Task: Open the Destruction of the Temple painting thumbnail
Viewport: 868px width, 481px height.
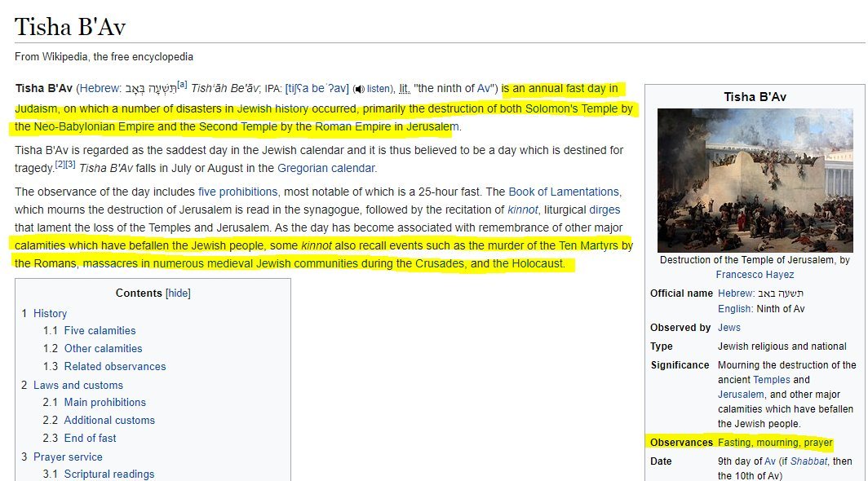Action: (755, 180)
